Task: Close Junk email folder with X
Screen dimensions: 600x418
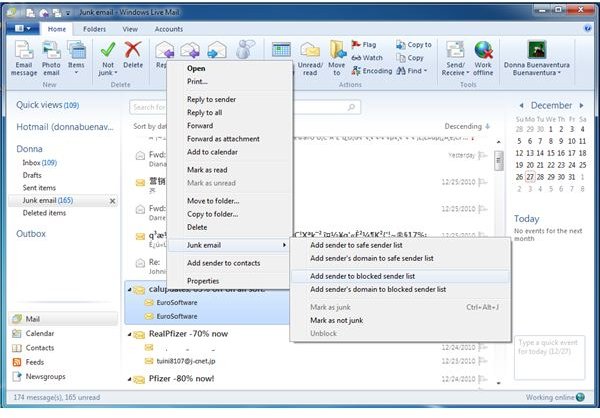Action: click(112, 201)
